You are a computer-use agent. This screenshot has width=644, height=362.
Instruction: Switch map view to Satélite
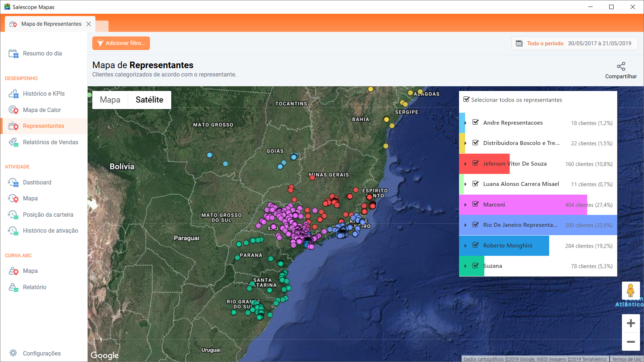pos(150,100)
